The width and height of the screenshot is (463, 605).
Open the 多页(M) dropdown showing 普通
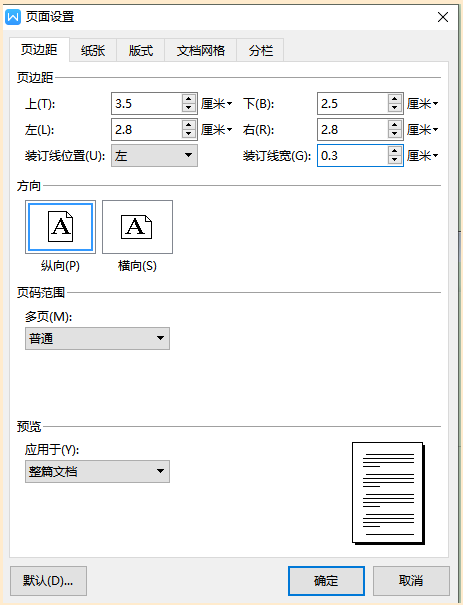pos(97,338)
